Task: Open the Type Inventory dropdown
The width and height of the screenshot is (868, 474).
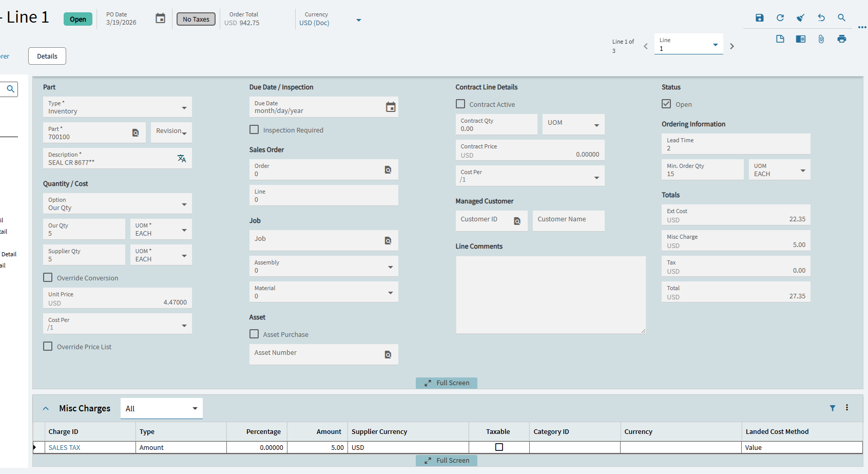Action: [x=184, y=108]
